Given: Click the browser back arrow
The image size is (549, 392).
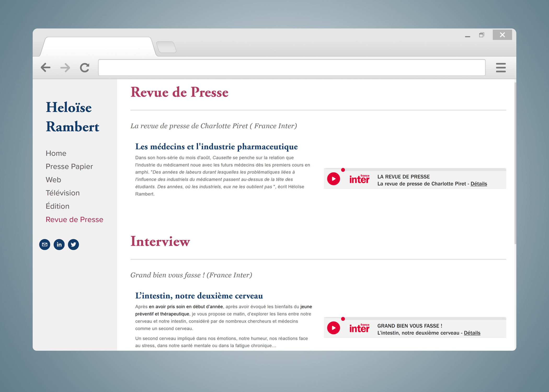Looking at the screenshot, I should (45, 67).
